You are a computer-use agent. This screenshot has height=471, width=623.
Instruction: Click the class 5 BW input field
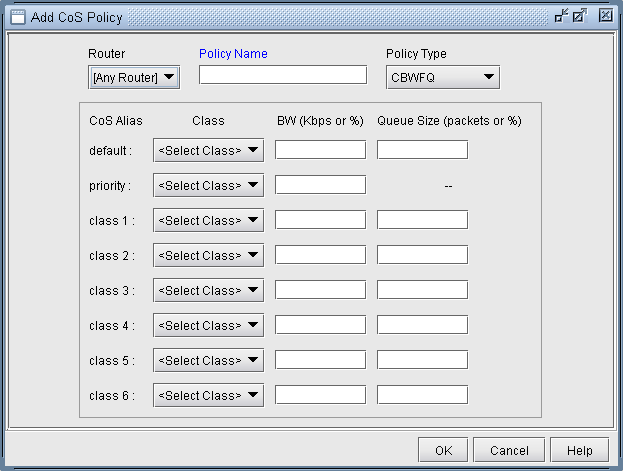[320, 360]
